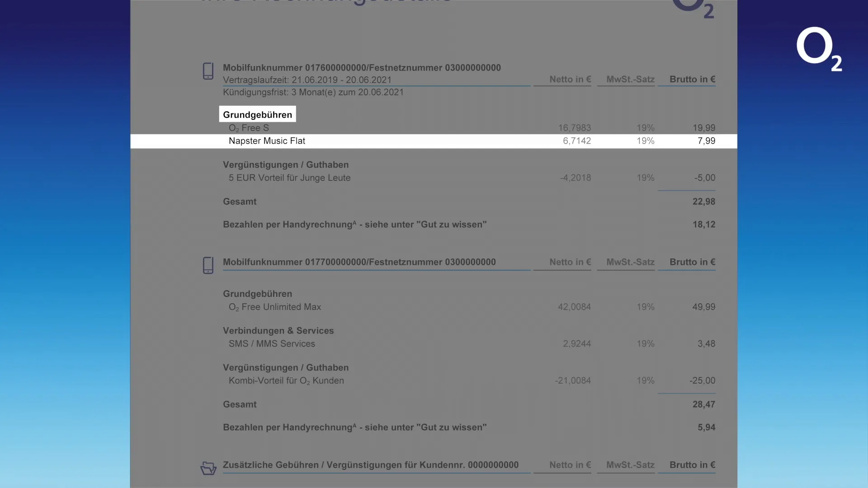This screenshot has height=488, width=868.
Task: Click the net amount 2,9244
Action: (577, 344)
